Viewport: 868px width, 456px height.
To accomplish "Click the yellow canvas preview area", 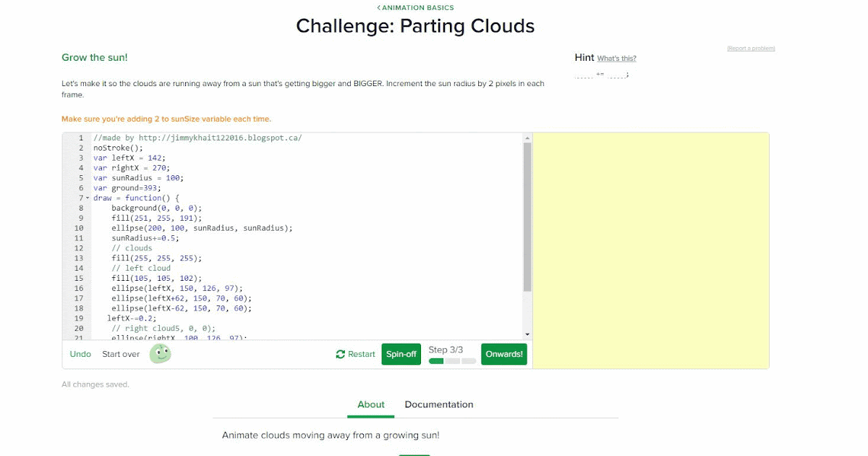I will [x=650, y=250].
